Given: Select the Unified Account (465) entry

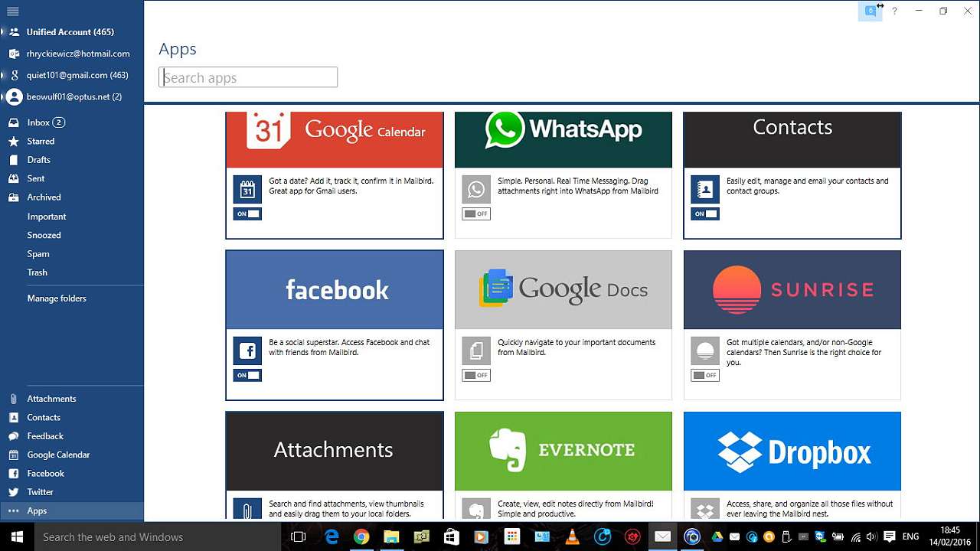Looking at the screenshot, I should click(x=72, y=32).
